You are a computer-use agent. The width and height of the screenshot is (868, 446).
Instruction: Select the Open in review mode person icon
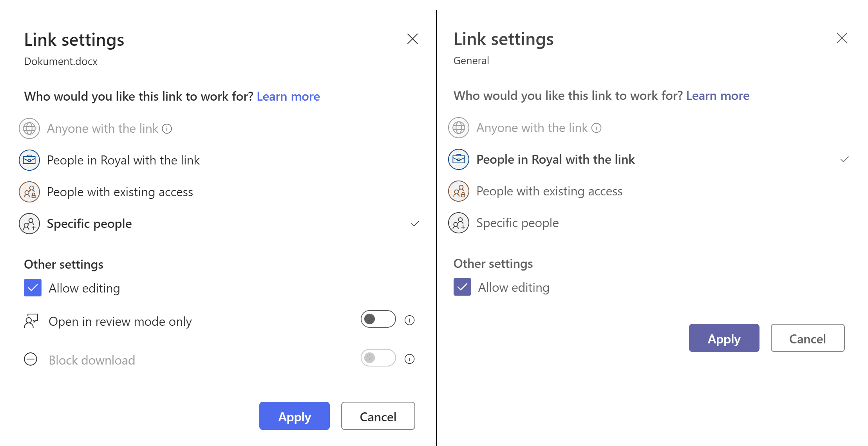(x=31, y=321)
